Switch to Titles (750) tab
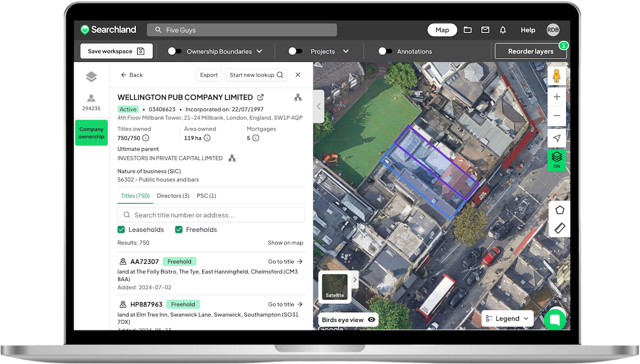640x364 pixels. [135, 196]
